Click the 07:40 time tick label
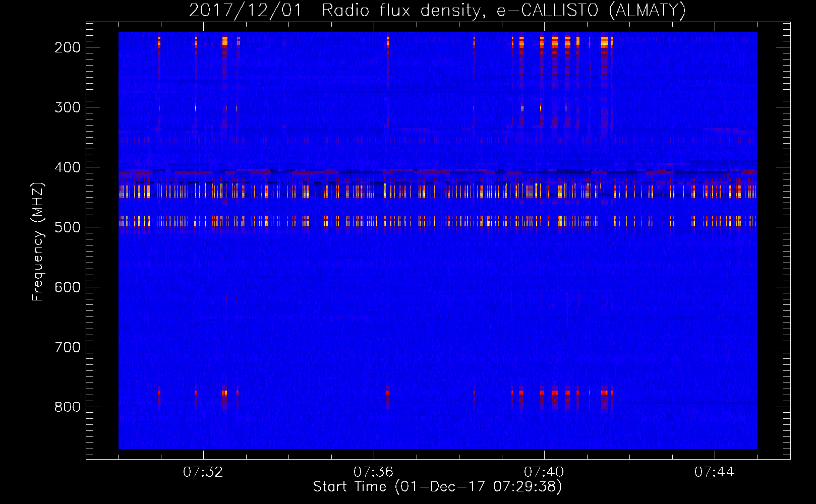 coord(544,472)
